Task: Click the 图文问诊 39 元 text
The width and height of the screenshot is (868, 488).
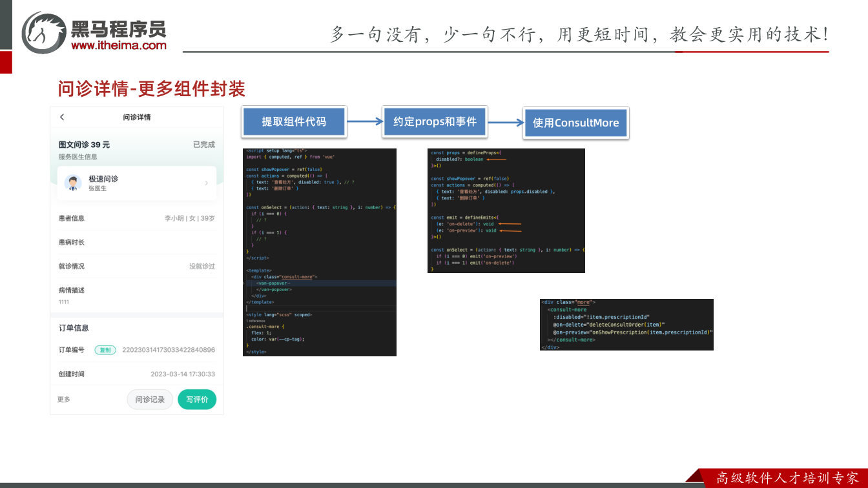Action: coord(84,145)
